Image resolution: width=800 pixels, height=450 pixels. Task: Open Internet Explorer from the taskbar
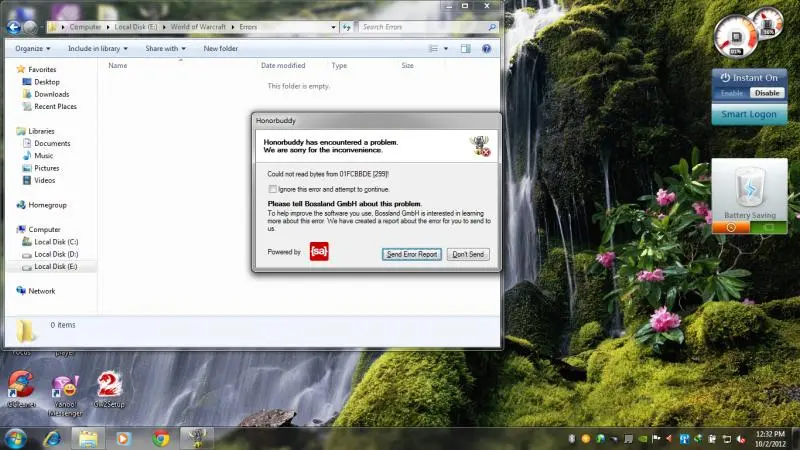(x=50, y=438)
